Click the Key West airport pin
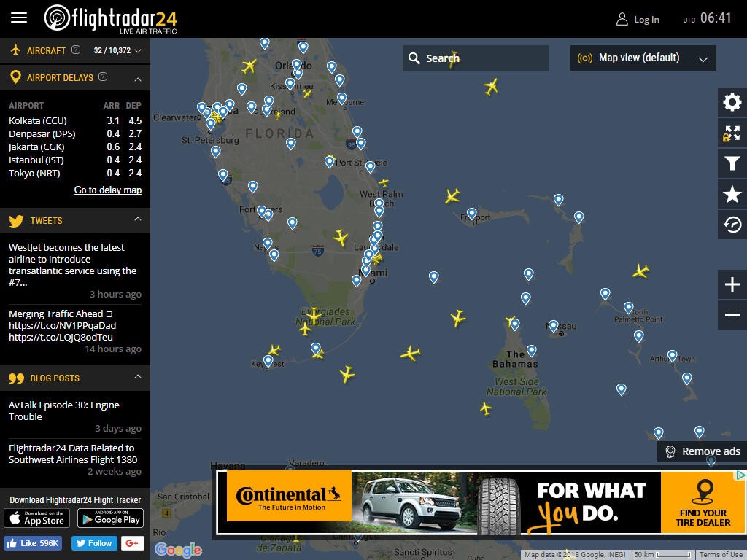 268,361
